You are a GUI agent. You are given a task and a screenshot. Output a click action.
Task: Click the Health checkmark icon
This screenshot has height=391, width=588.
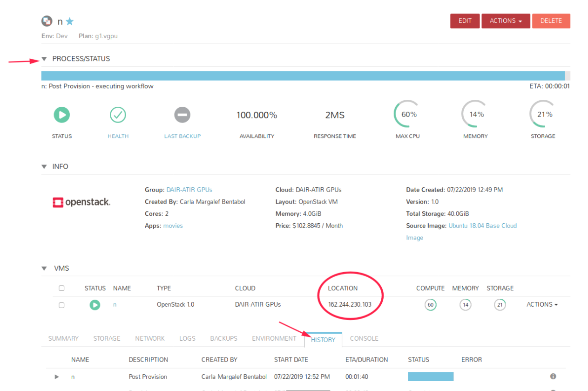coord(118,115)
